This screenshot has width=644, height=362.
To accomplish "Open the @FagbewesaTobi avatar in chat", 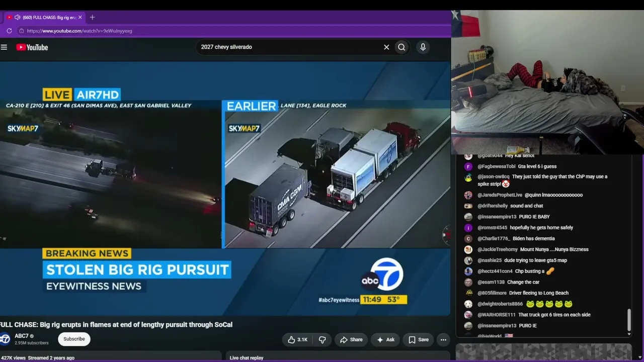I will tap(468, 166).
